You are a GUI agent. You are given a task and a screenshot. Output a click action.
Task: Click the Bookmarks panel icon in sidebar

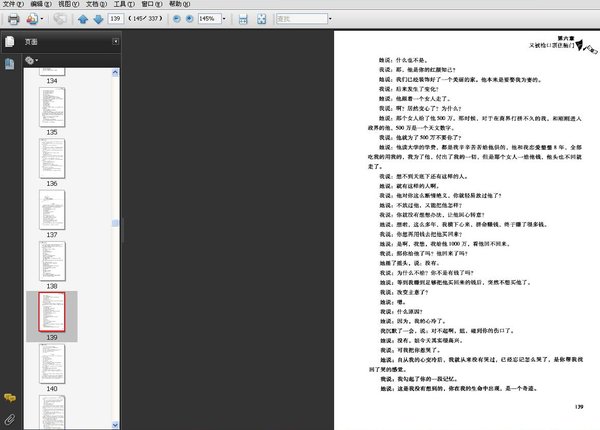(10, 64)
